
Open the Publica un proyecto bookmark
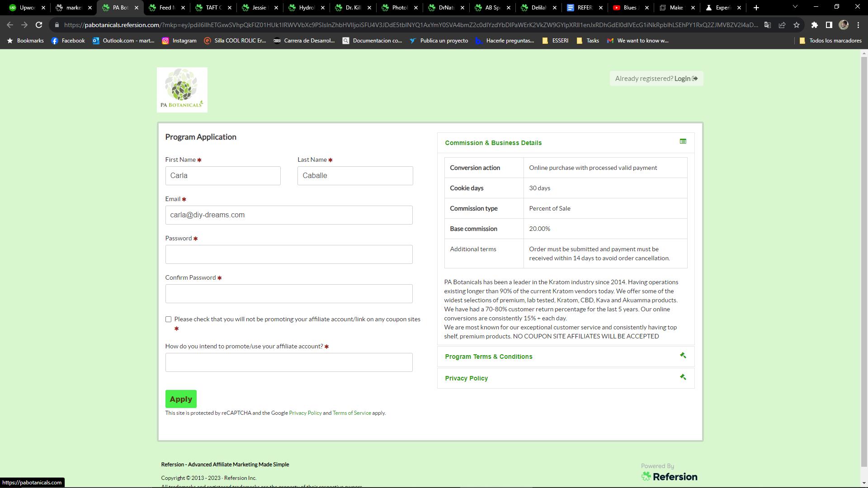[439, 41]
